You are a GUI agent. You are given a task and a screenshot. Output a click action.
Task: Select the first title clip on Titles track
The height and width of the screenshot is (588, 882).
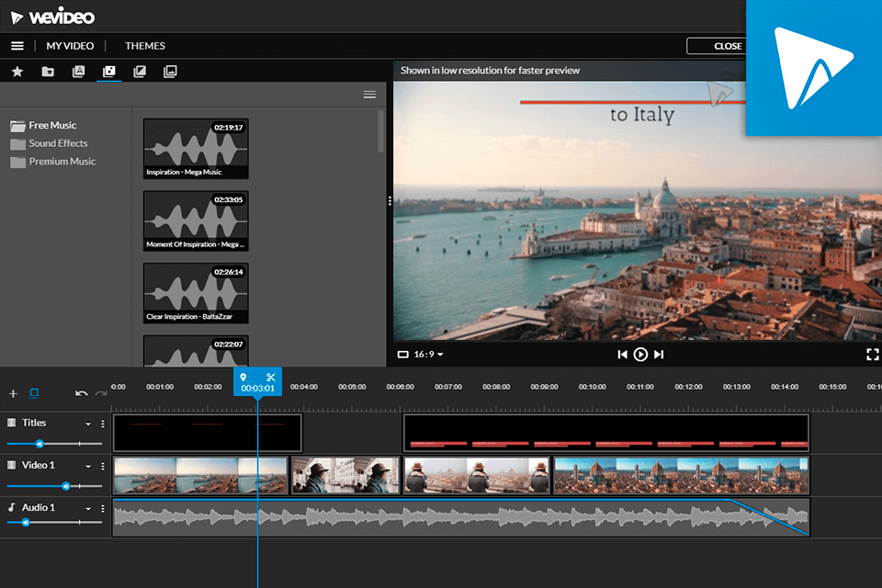[x=208, y=433]
